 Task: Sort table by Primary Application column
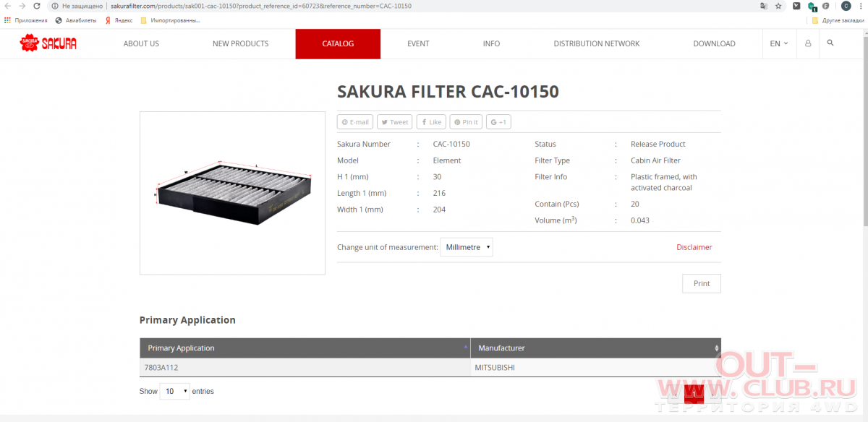tap(305, 348)
